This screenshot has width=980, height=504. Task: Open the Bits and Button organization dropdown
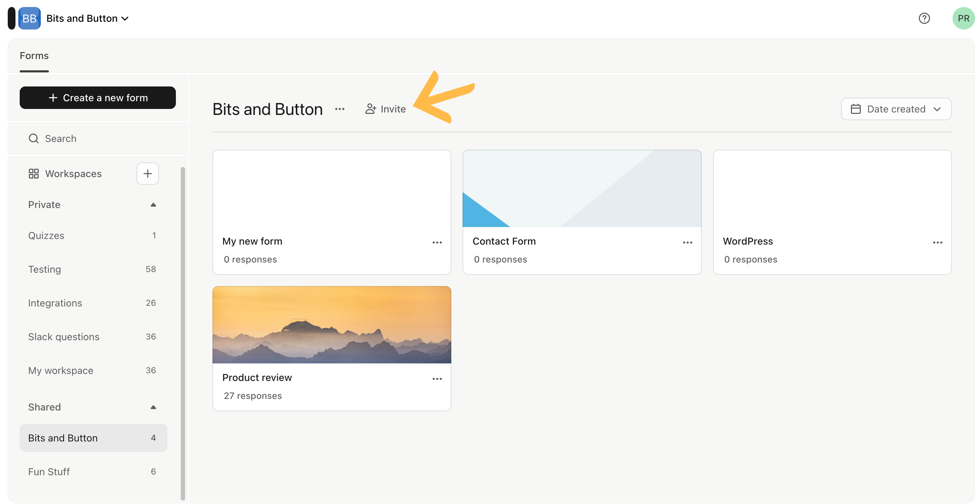[88, 18]
